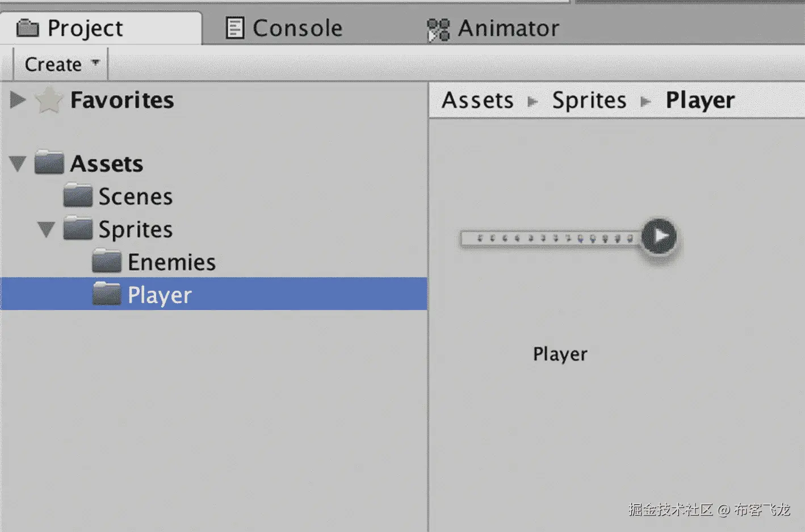Click the Animator tab state-machine icon

click(x=438, y=30)
